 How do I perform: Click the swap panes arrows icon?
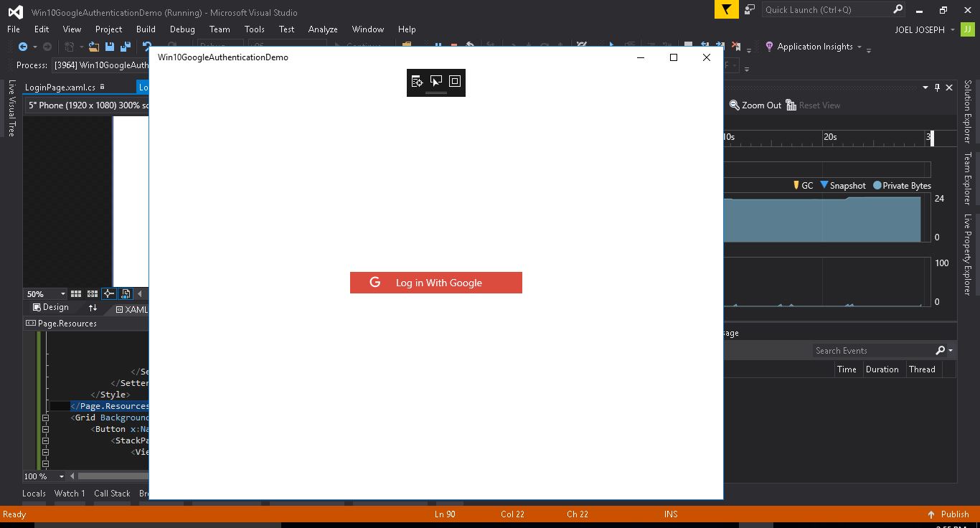(93, 308)
